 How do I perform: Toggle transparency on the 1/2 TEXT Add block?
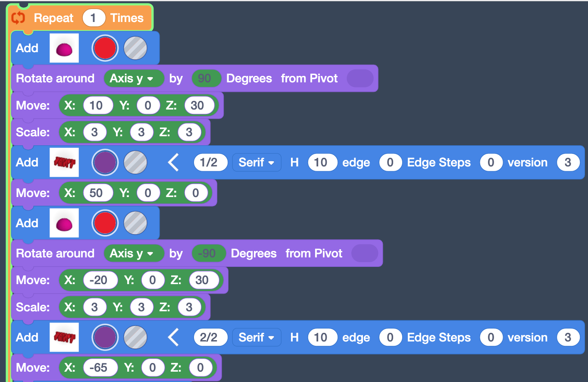click(135, 163)
